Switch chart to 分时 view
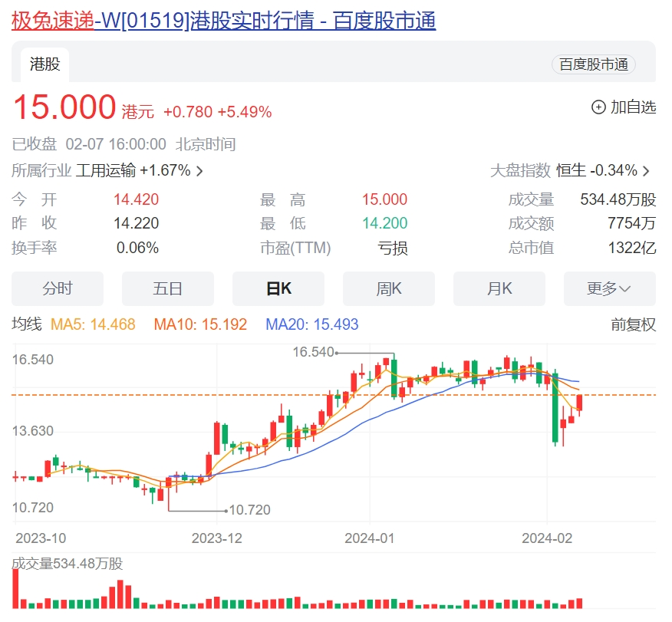The width and height of the screenshot is (672, 622). coord(58,288)
